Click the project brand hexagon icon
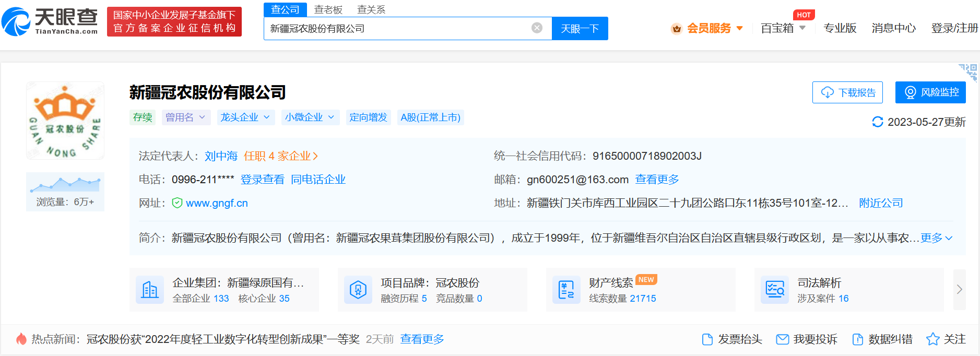This screenshot has width=980, height=356. [x=358, y=290]
